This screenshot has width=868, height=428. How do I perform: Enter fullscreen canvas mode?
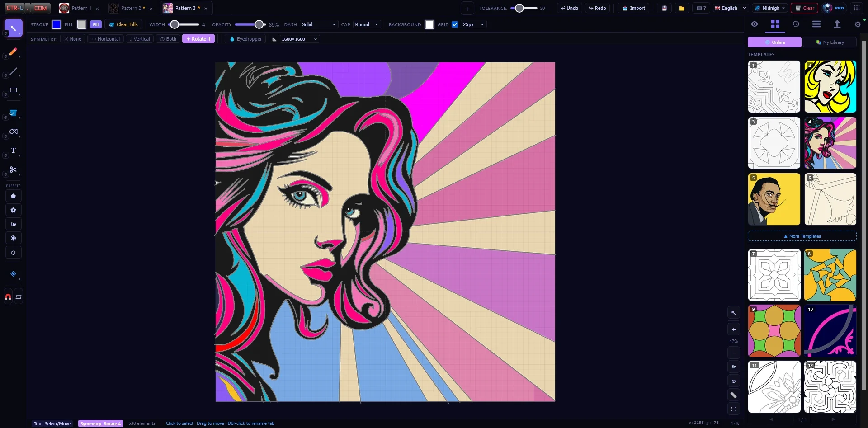coord(734,409)
